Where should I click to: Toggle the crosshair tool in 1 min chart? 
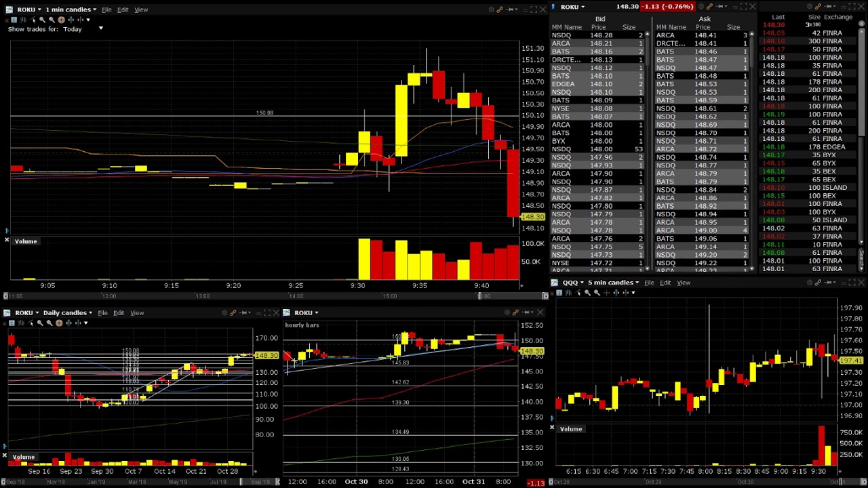point(61,20)
